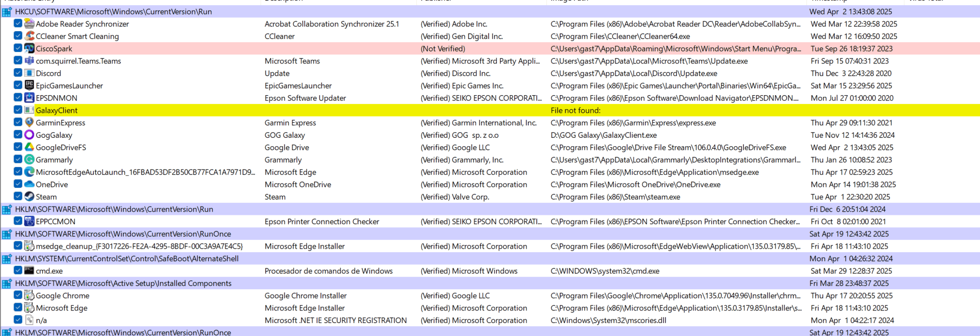Click the cmd.exe console icon

29,270
